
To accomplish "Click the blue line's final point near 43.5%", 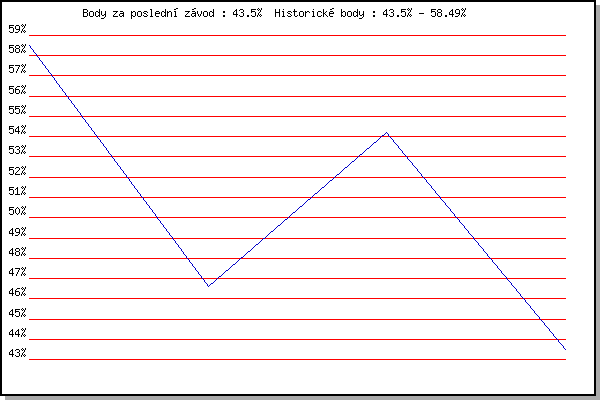I will point(565,349).
